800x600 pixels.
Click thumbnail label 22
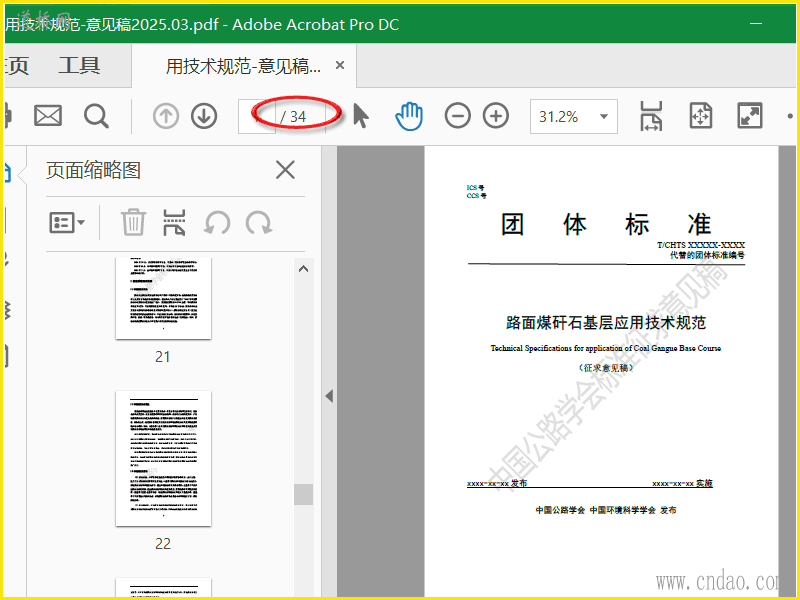(x=163, y=543)
